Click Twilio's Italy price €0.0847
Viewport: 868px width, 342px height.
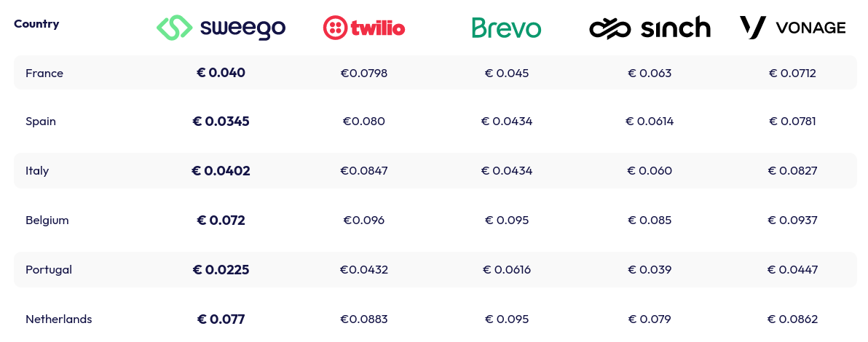pos(364,171)
